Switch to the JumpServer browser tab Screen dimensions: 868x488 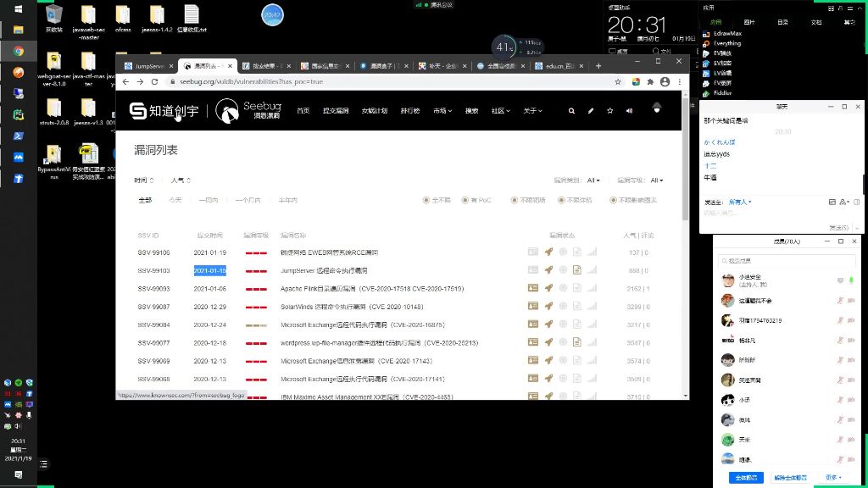[x=148, y=66]
